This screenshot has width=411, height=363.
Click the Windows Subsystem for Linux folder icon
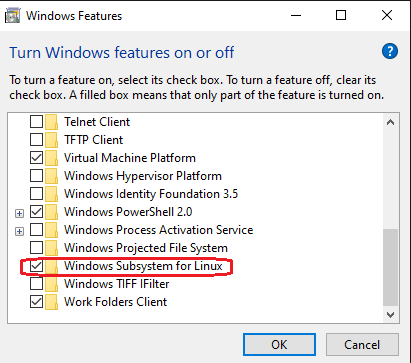click(x=51, y=266)
